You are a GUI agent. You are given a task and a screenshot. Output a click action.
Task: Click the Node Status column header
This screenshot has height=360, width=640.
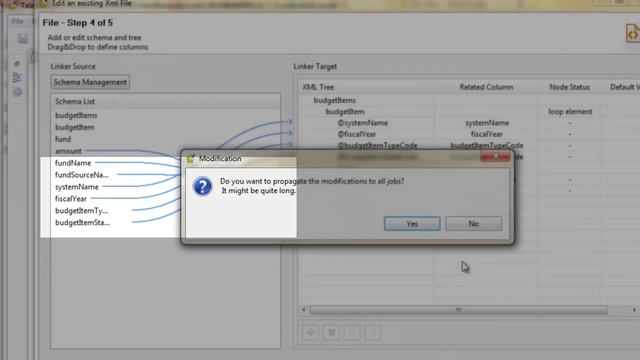(x=569, y=87)
